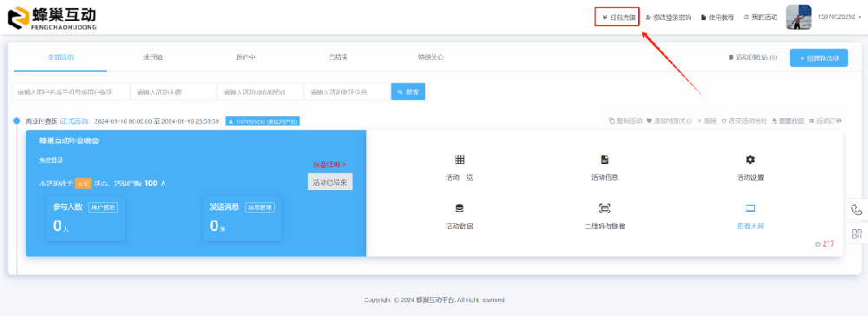
Task: Click the activity title 蜂巢互动年会晚会
Action: pyautogui.click(x=69, y=142)
